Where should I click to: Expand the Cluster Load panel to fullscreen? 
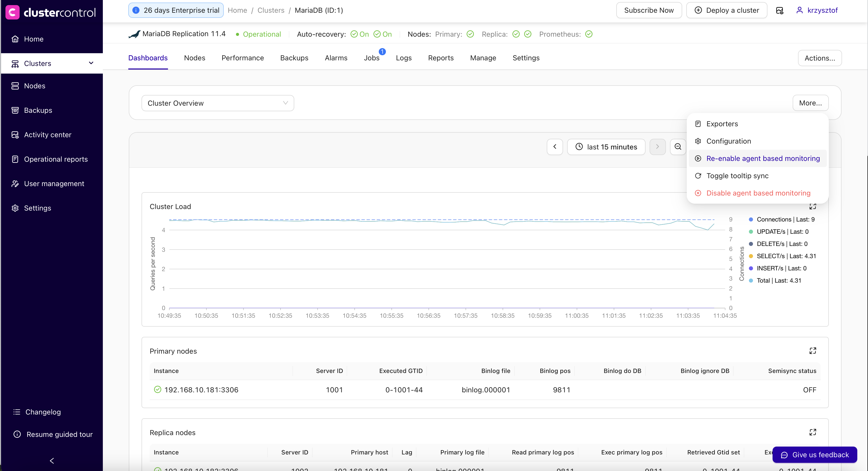pyautogui.click(x=813, y=206)
